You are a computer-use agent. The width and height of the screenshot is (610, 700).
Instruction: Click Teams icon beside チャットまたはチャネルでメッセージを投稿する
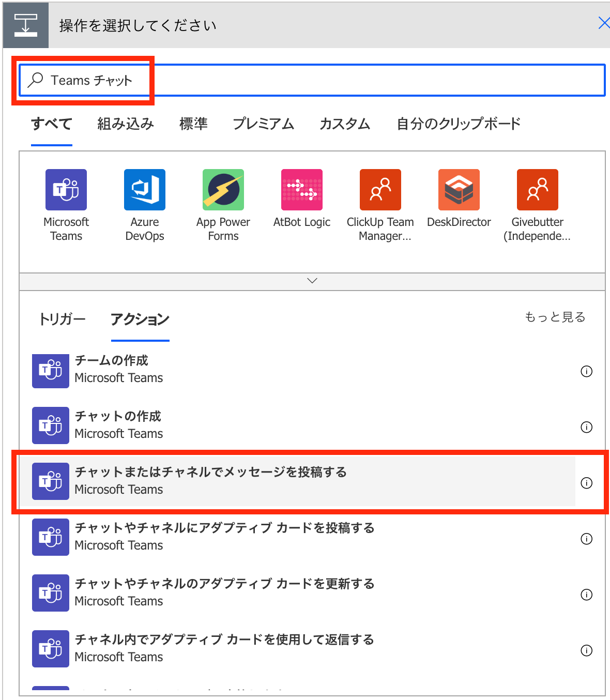coord(51,481)
